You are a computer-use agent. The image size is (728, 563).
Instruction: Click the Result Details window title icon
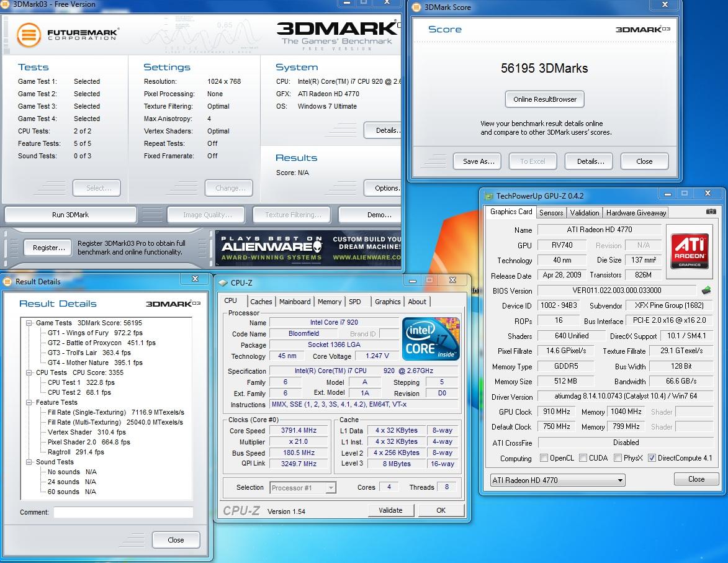point(7,282)
